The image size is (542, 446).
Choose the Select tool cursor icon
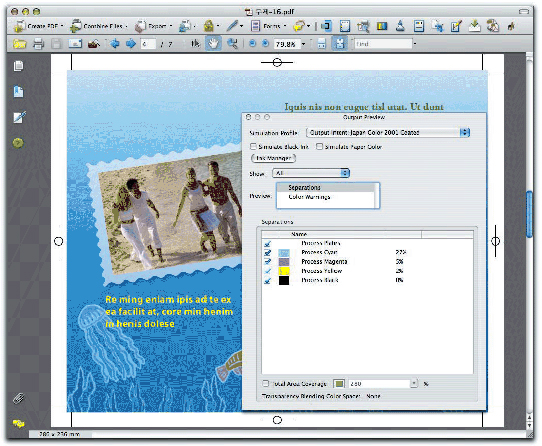click(x=196, y=44)
